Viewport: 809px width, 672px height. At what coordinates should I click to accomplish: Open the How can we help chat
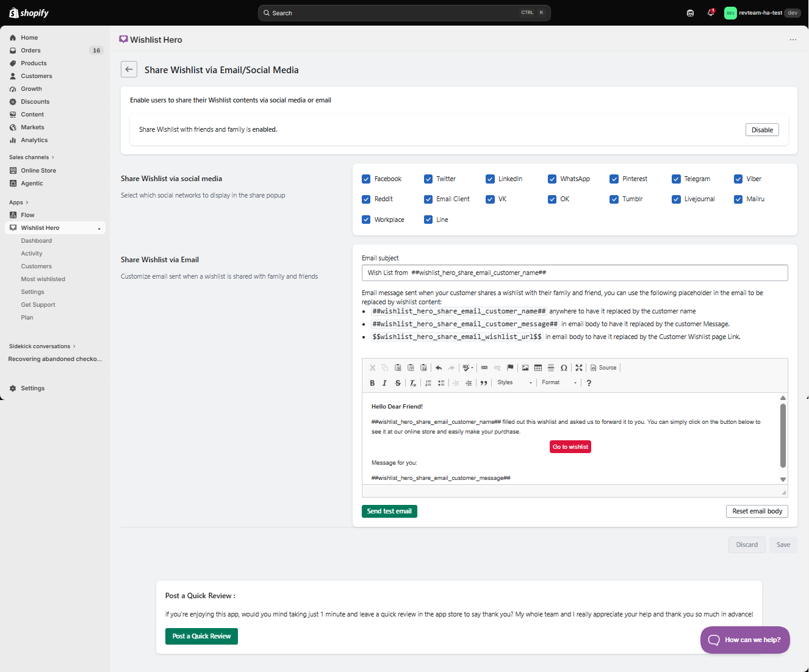coord(745,640)
